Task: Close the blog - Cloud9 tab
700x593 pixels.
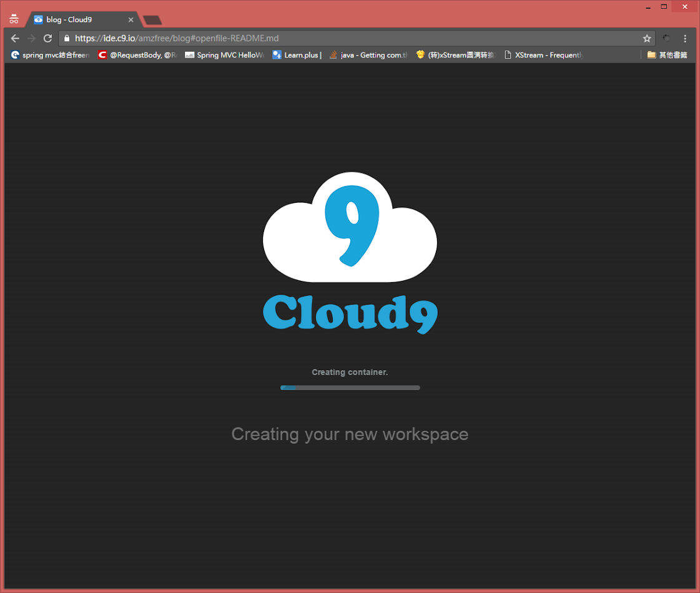Action: pos(131,19)
